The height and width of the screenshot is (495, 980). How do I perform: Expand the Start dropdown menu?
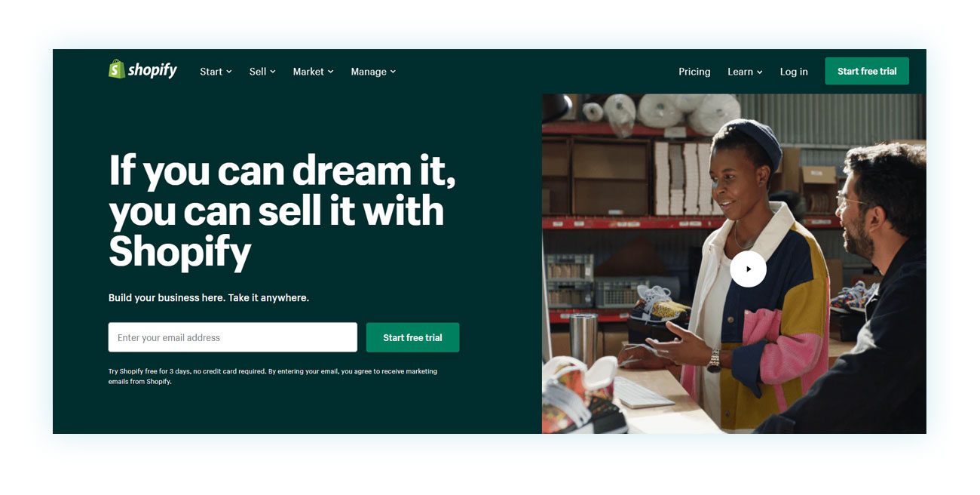point(216,72)
